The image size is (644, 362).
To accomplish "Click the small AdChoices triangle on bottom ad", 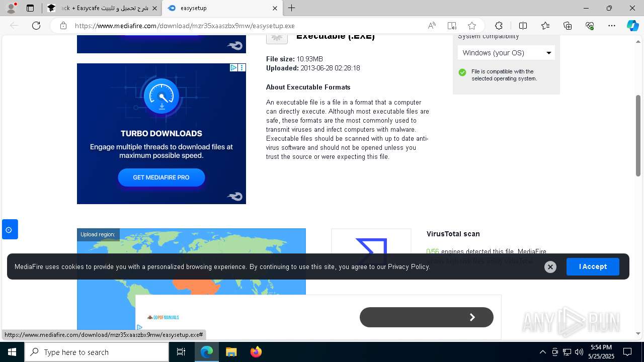I will 139,327.
